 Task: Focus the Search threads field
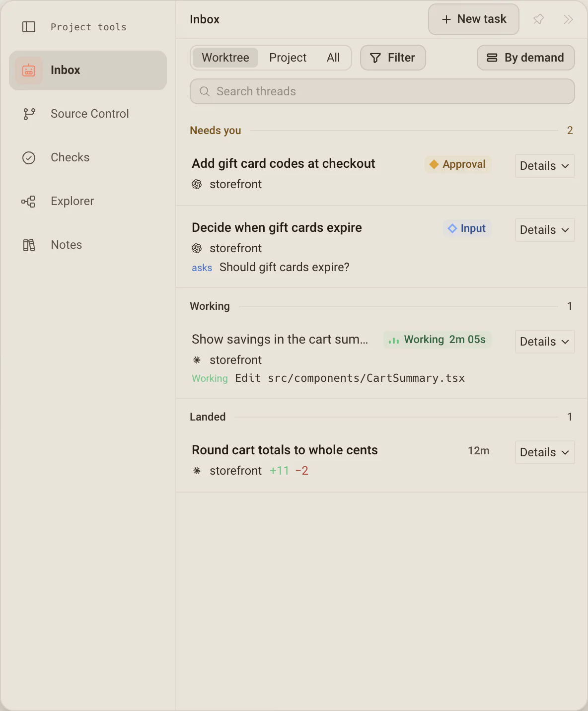coord(382,91)
